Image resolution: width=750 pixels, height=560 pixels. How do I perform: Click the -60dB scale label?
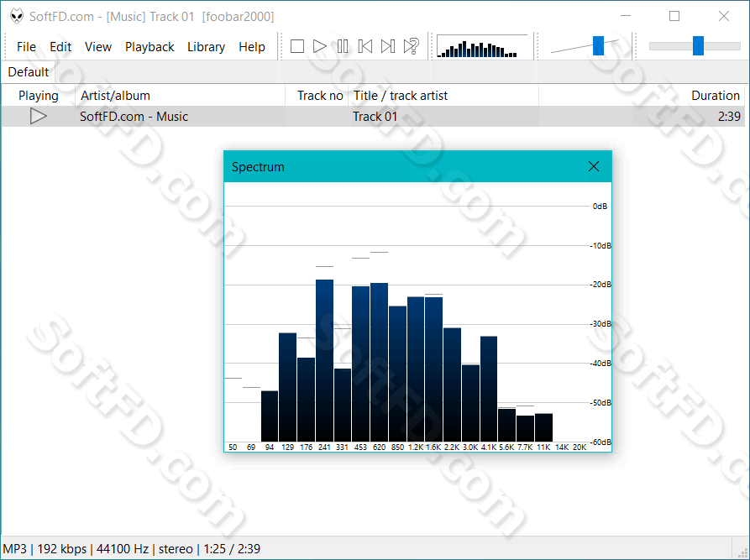click(x=601, y=442)
